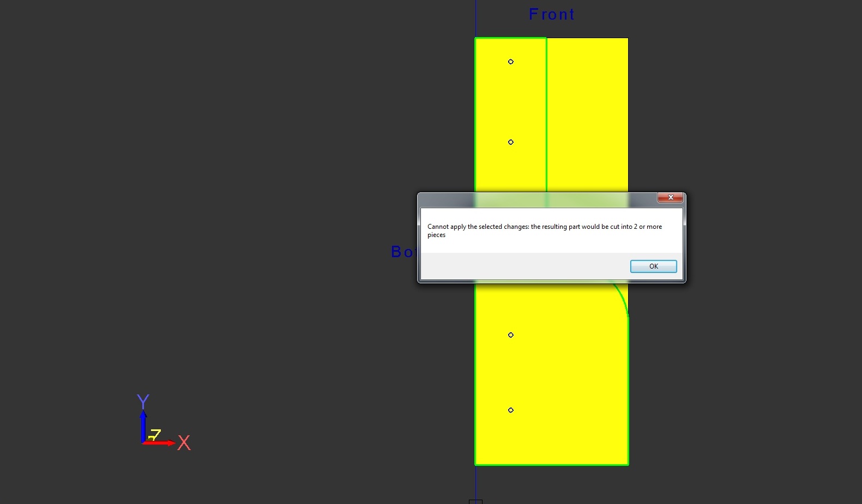Click the partially hidden Bottom view label

[403, 252]
